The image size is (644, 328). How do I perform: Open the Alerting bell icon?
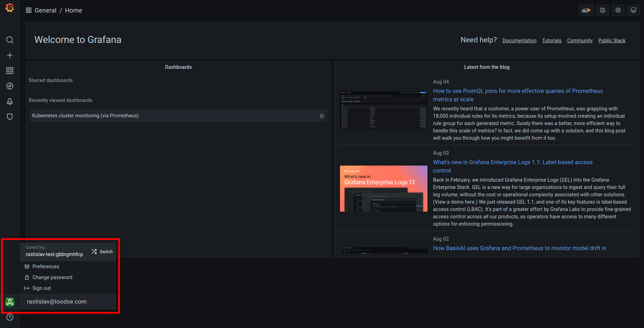(9, 101)
